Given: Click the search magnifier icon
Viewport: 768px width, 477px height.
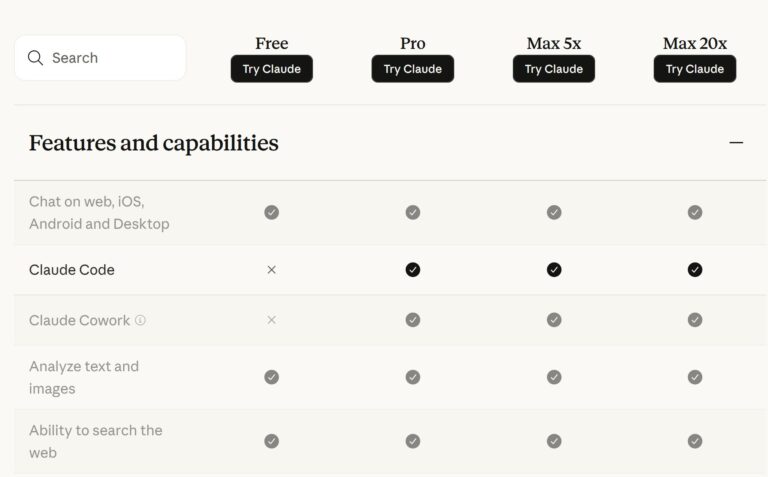Looking at the screenshot, I should click(35, 58).
